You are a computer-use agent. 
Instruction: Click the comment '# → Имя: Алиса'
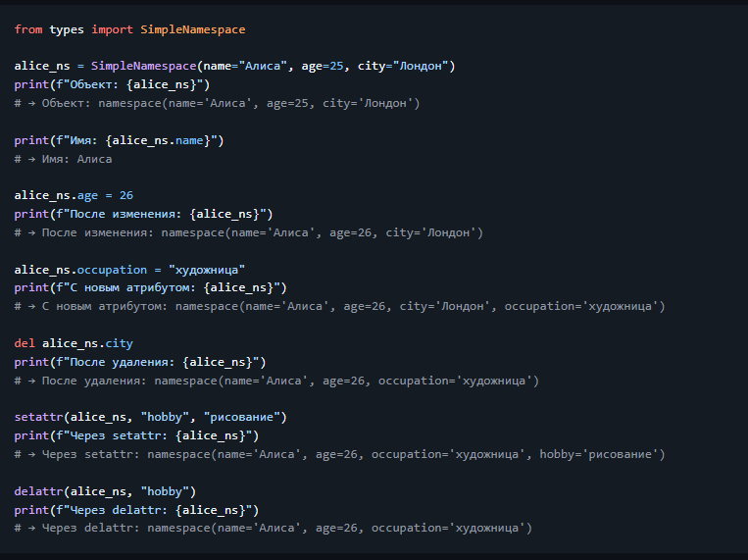[x=64, y=159]
